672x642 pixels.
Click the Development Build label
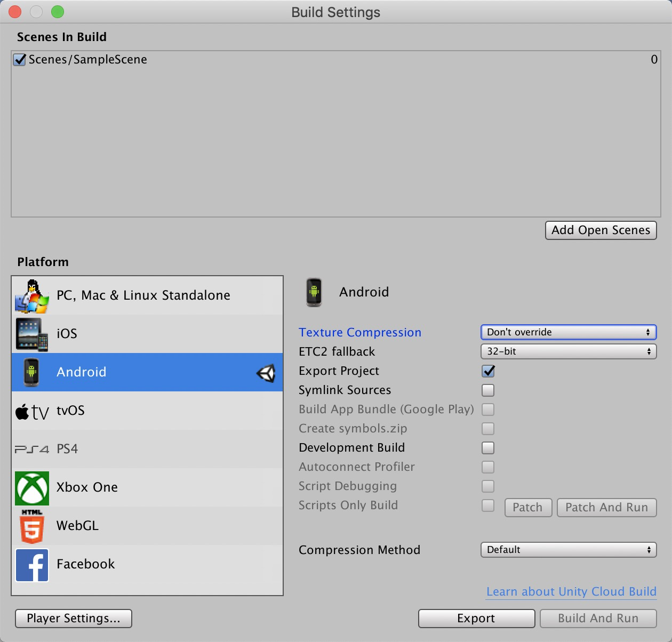click(x=352, y=448)
